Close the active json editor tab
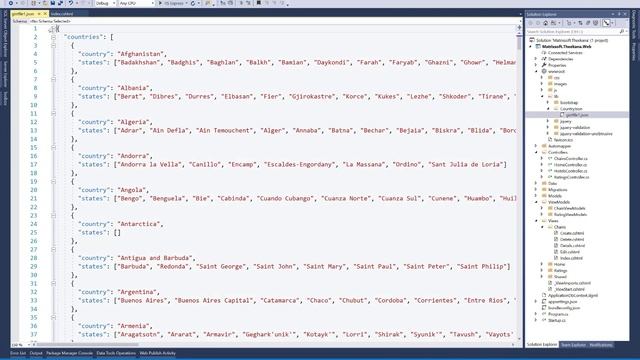The image size is (640, 360). 45,14
